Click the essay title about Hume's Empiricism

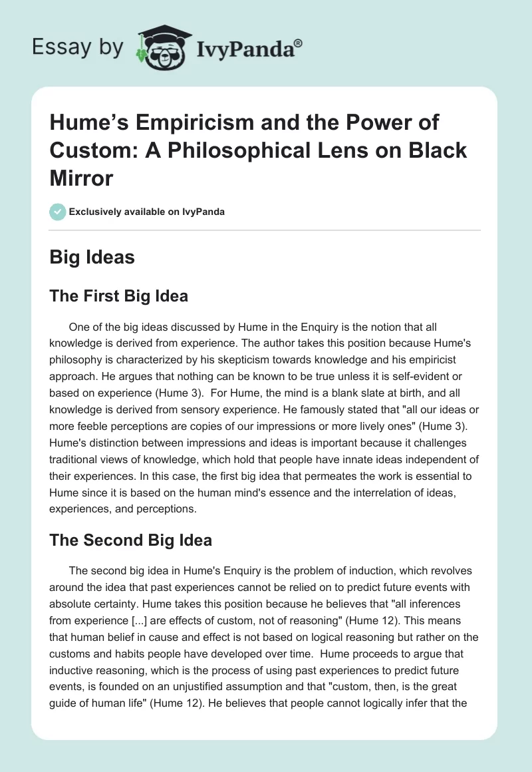point(258,150)
